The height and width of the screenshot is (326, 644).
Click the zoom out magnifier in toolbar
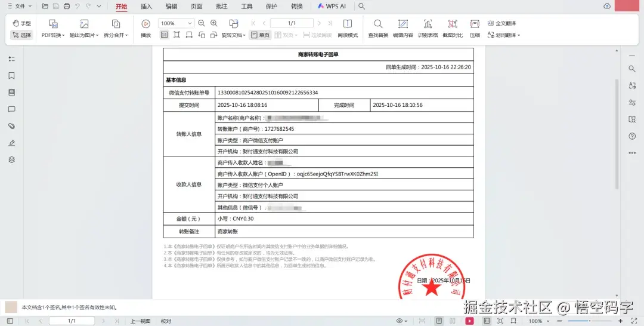(202, 23)
